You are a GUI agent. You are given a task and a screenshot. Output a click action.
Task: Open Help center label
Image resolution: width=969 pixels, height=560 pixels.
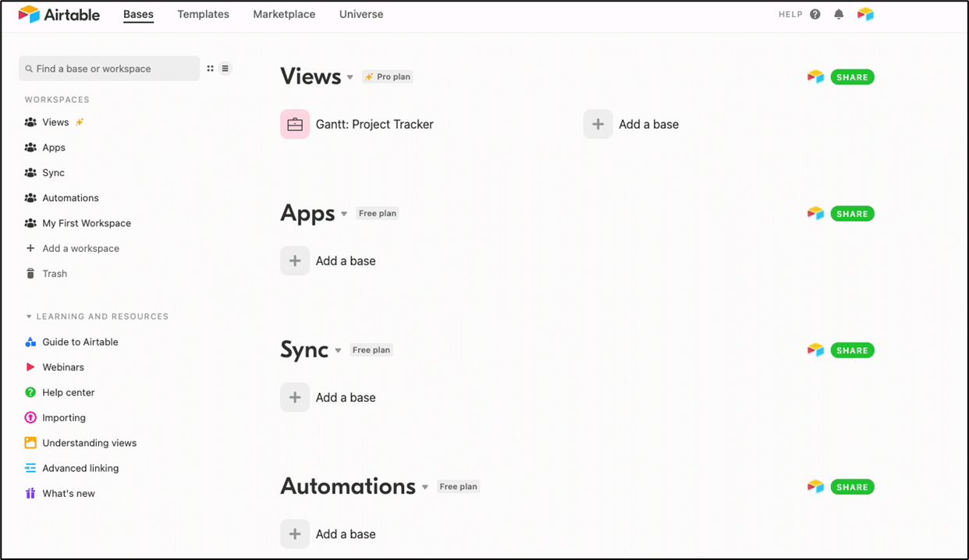click(x=69, y=392)
